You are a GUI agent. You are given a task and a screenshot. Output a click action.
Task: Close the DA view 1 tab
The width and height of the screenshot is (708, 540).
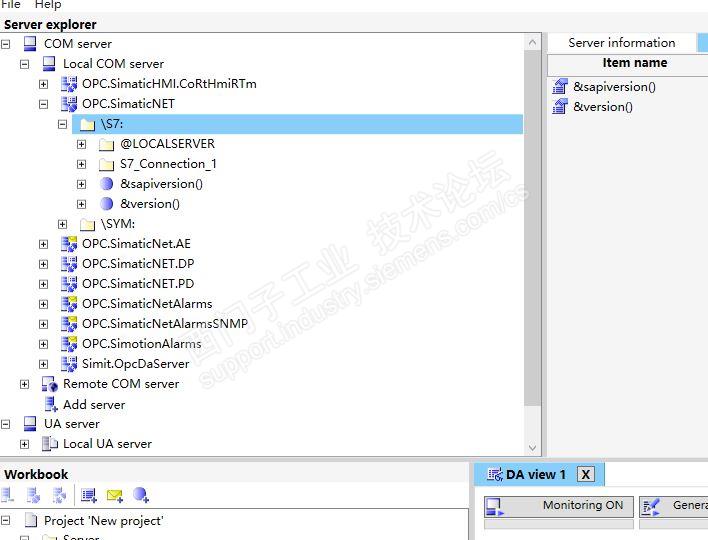tap(586, 475)
